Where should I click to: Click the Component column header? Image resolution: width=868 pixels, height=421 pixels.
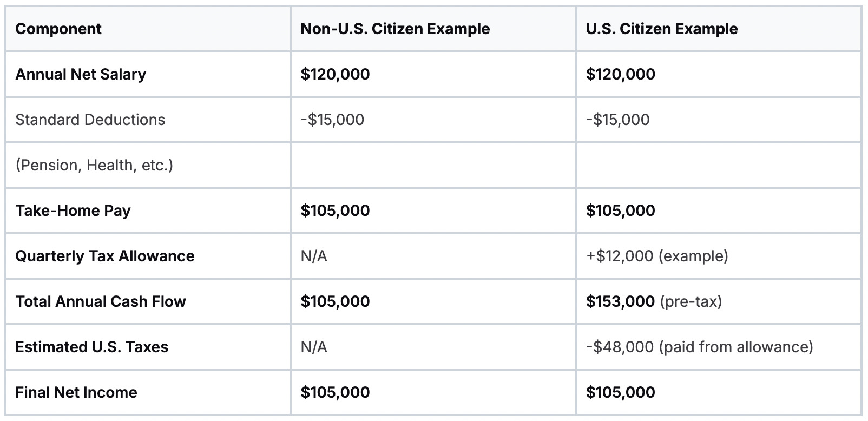(58, 29)
